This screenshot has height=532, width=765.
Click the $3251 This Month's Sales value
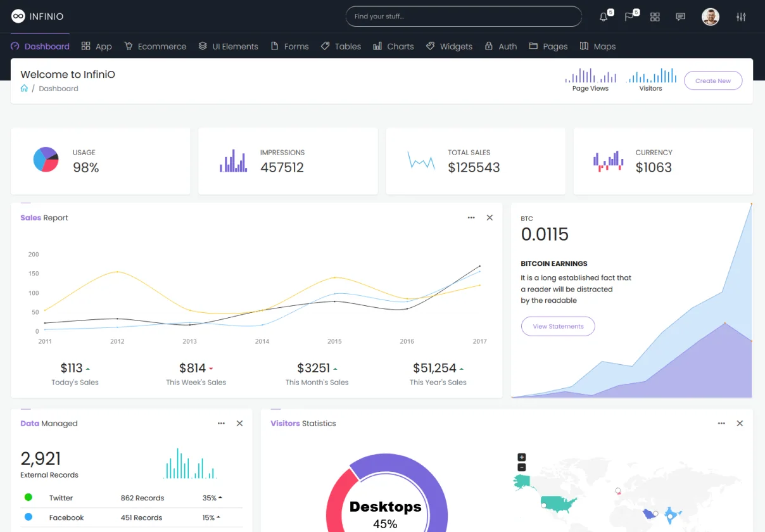[313, 368]
